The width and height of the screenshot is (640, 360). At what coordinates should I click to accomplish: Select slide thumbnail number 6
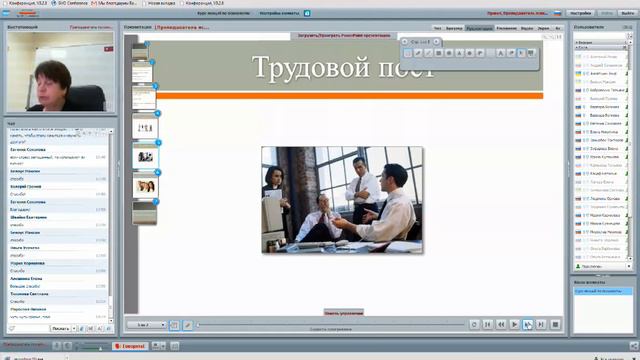pos(145,186)
